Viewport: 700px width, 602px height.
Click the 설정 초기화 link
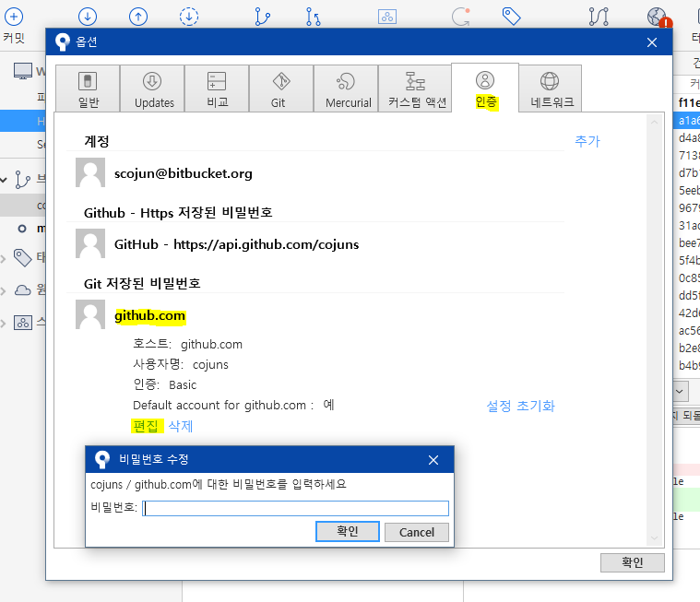point(520,406)
